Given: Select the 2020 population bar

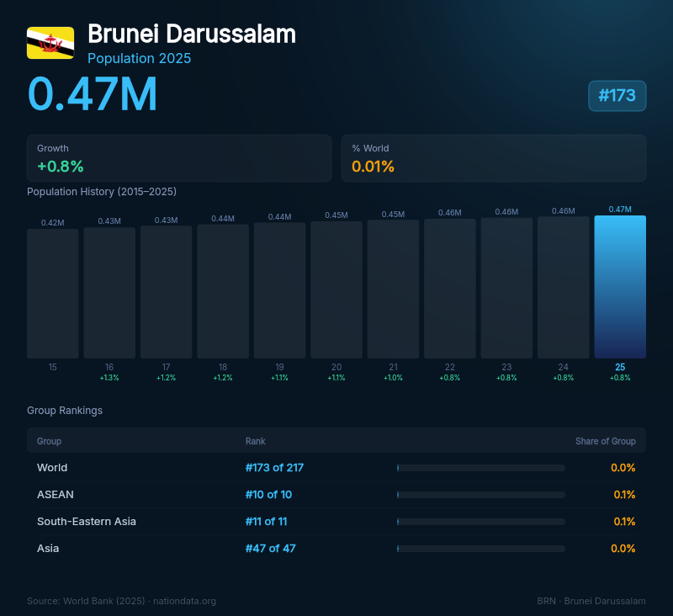Looking at the screenshot, I should point(336,289).
